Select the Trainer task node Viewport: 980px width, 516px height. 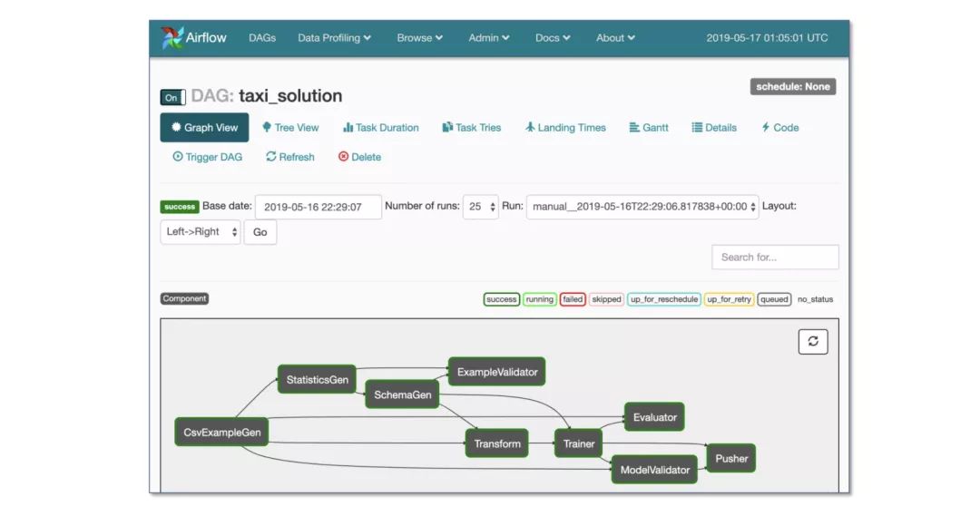pos(579,443)
